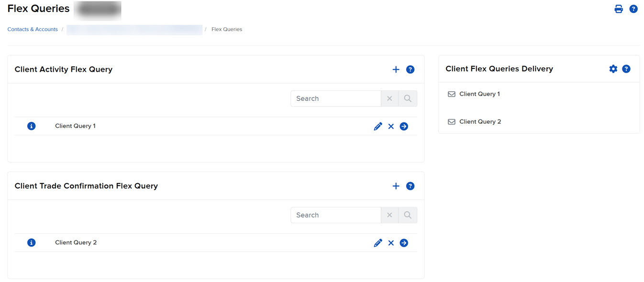This screenshot has width=644, height=282.
Task: Add a new Client Activity Flex Query
Action: [396, 69]
